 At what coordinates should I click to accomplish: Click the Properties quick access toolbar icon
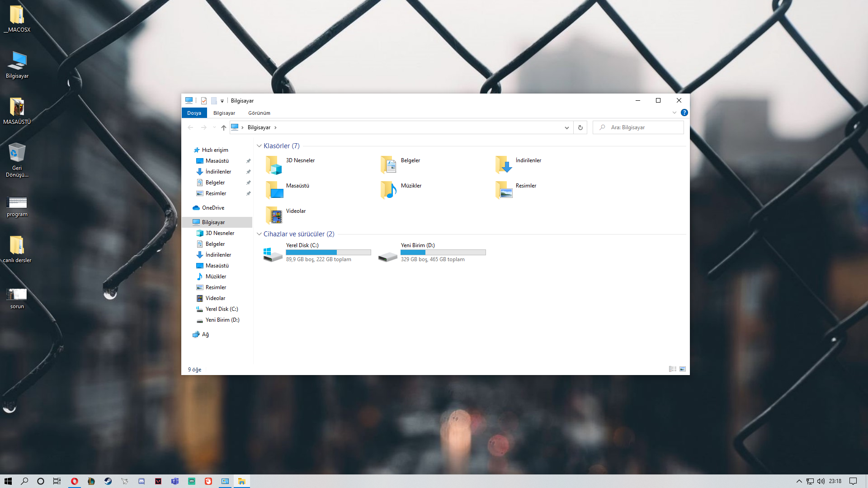click(x=204, y=101)
